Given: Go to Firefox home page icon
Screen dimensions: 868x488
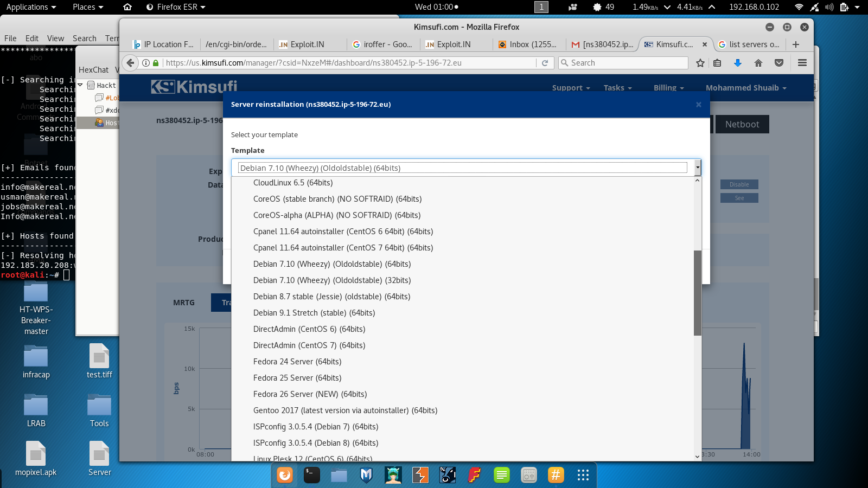Looking at the screenshot, I should pos(758,63).
